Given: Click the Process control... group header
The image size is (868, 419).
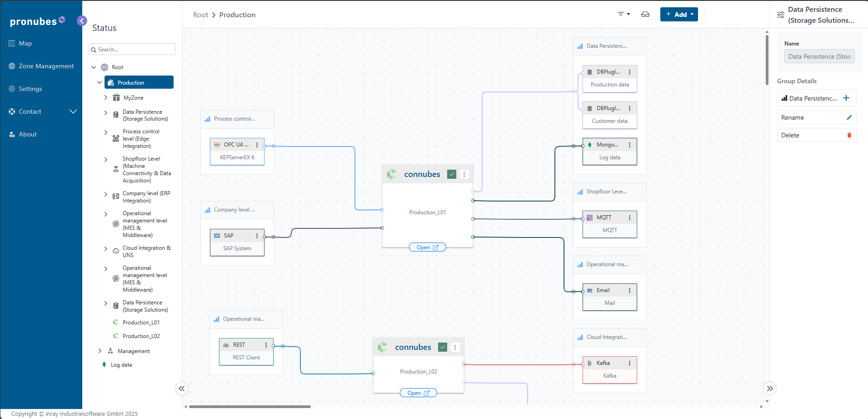Looking at the screenshot, I should click(x=237, y=119).
